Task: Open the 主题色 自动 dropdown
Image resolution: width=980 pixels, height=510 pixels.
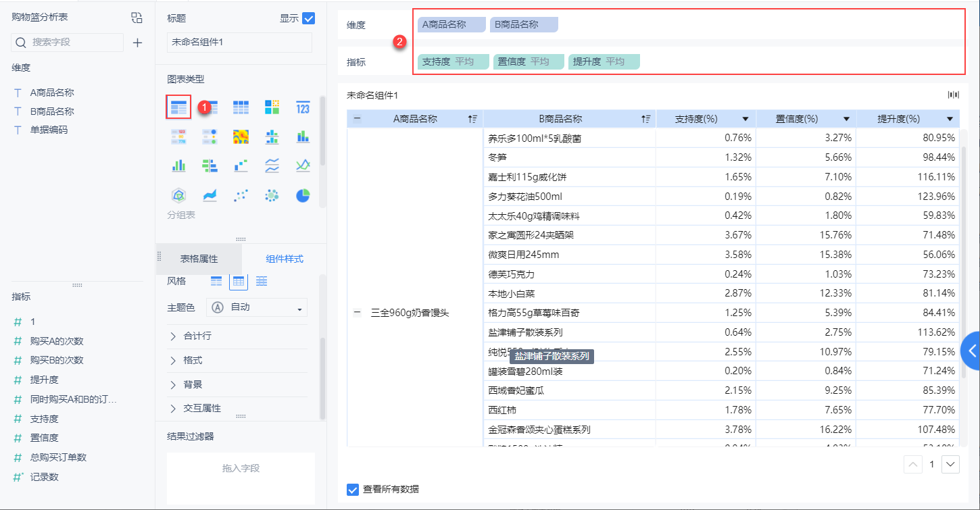Action: click(257, 307)
